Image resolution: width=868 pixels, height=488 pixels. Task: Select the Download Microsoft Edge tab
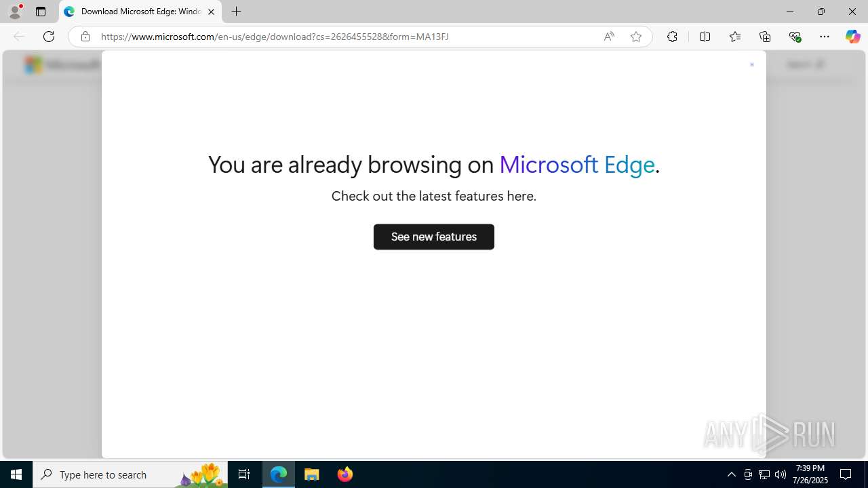tap(140, 12)
